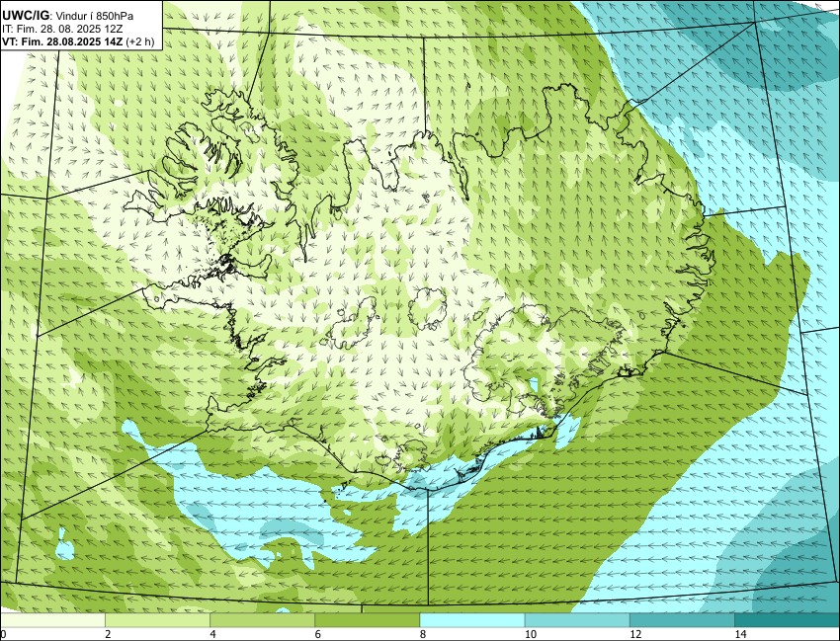Click the 10–12 cyan legend swatch
The width and height of the screenshot is (840, 641).
(577, 620)
